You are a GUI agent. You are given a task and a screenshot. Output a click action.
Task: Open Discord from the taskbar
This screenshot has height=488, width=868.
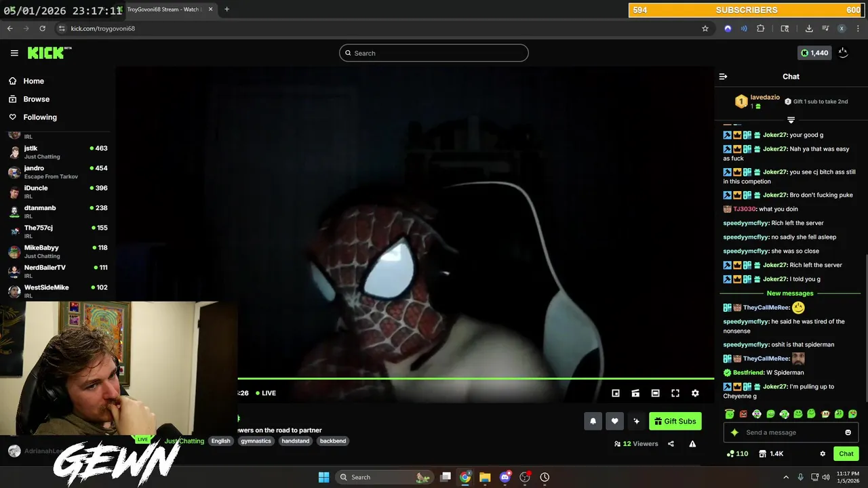coord(505,477)
